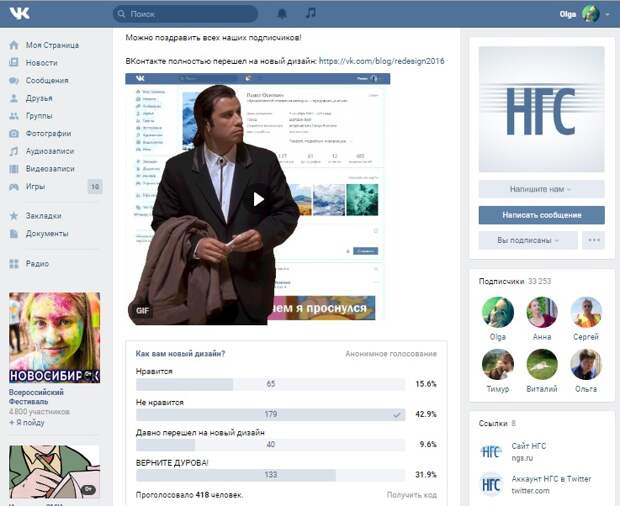Select the Нравится poll option bar
Viewport: 620px width, 506px height.
[x=270, y=384]
